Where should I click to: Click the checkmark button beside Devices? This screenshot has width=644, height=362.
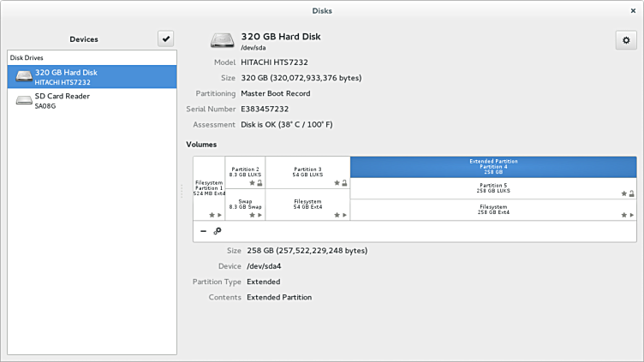(x=166, y=39)
